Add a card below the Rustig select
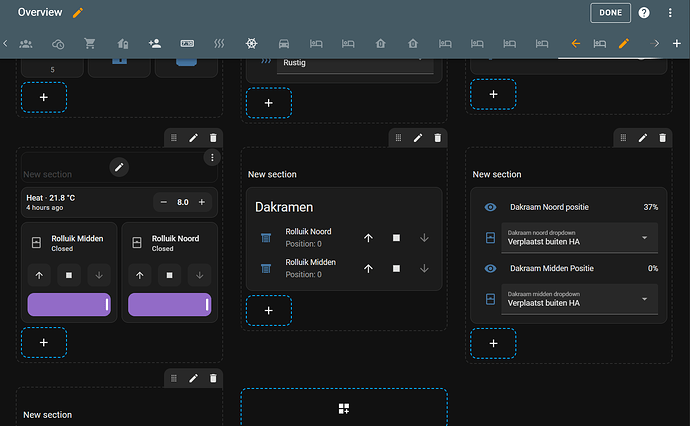The height and width of the screenshot is (426, 690). pyautogui.click(x=269, y=103)
